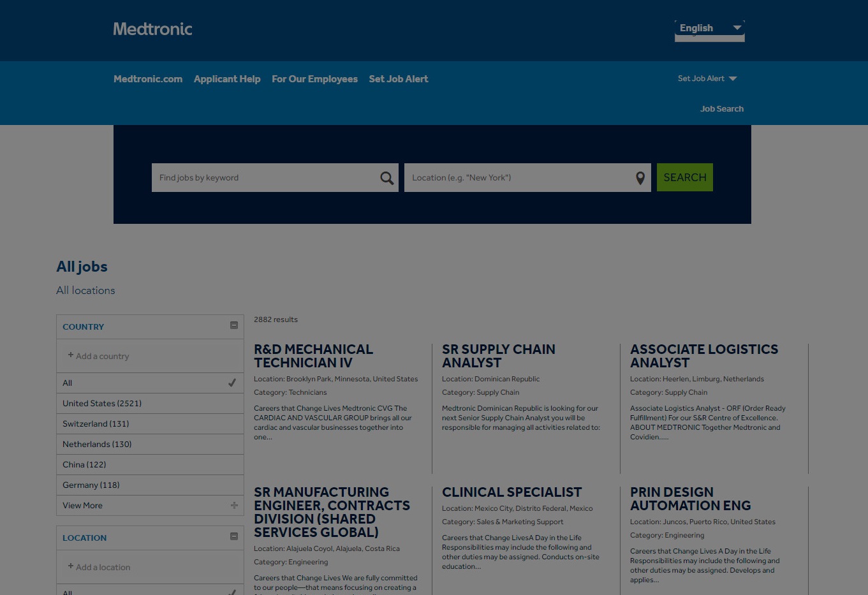Open the Set Job Alert dropdown arrow
Image resolution: width=868 pixels, height=595 pixels.
733,78
